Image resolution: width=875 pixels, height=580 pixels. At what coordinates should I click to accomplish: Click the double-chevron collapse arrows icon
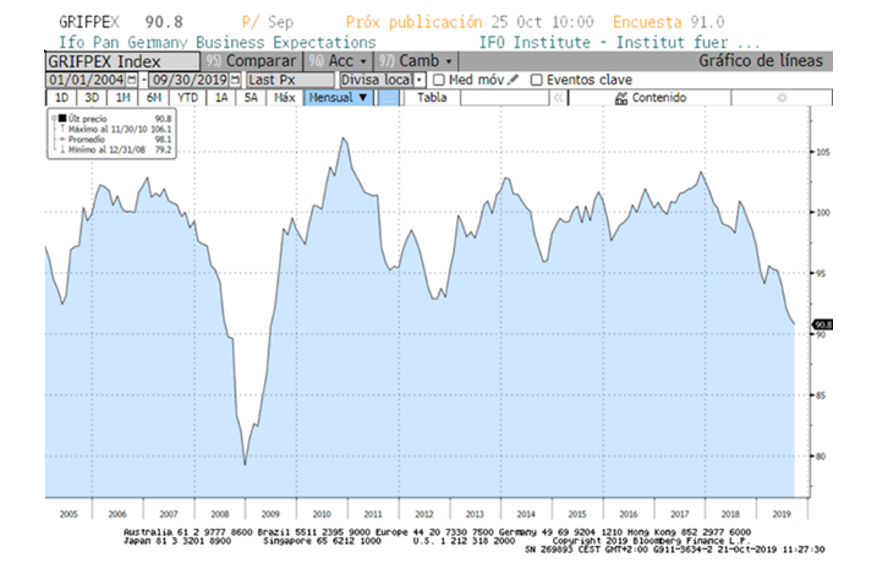[557, 98]
